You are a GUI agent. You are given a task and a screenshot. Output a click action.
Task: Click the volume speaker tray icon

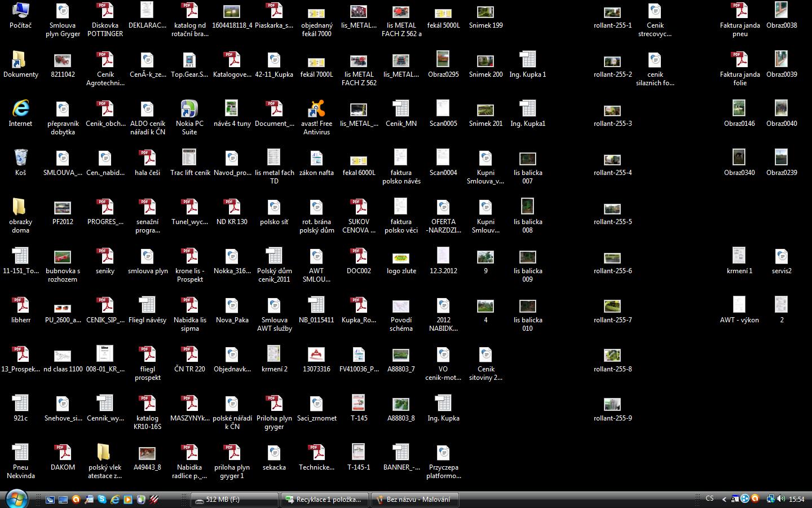point(781,499)
